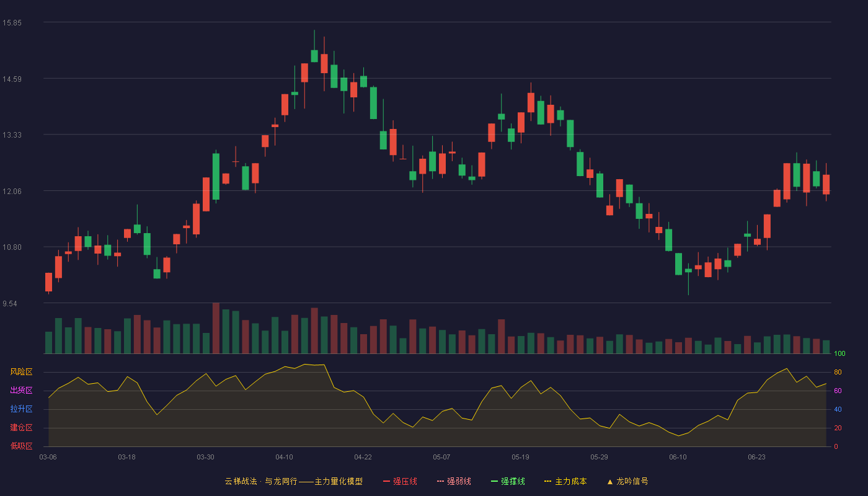Click the 04-22 date label
The height and width of the screenshot is (496, 868).
(x=363, y=457)
